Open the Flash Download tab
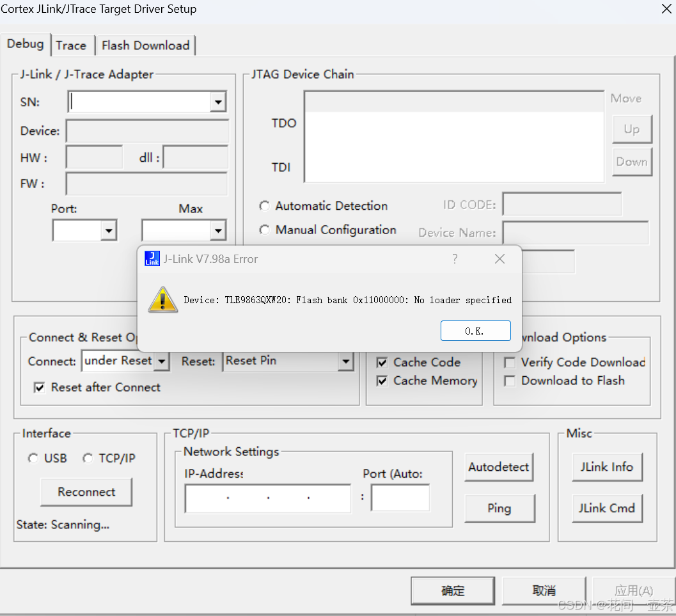 coord(146,45)
